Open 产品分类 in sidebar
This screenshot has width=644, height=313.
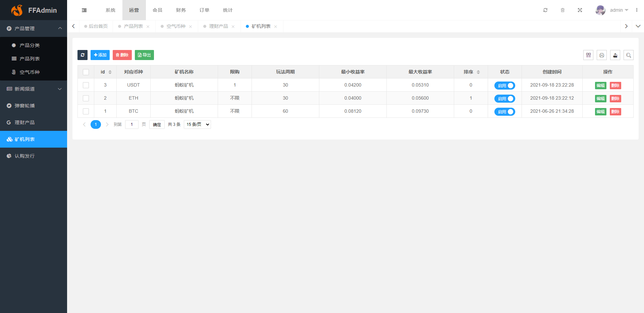click(x=34, y=45)
